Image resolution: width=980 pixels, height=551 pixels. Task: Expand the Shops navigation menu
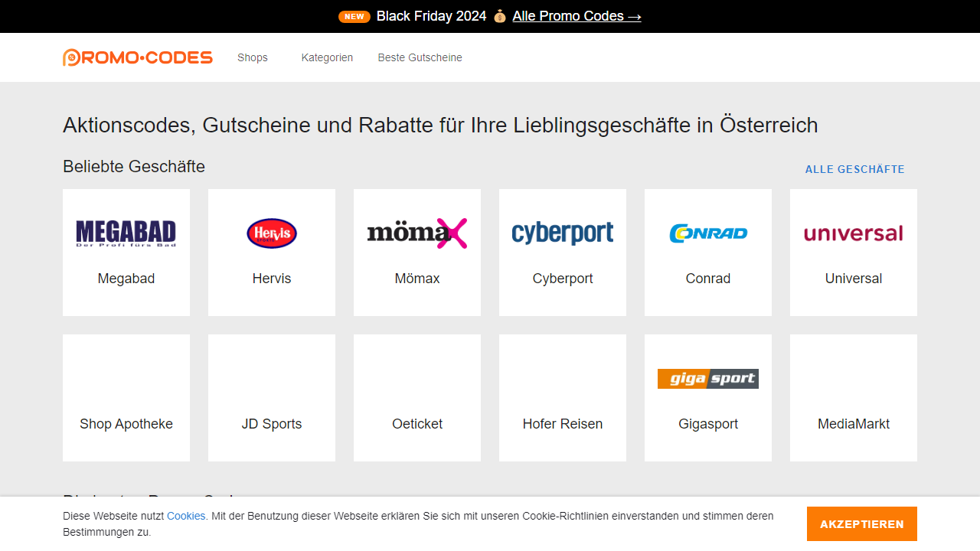pyautogui.click(x=253, y=57)
